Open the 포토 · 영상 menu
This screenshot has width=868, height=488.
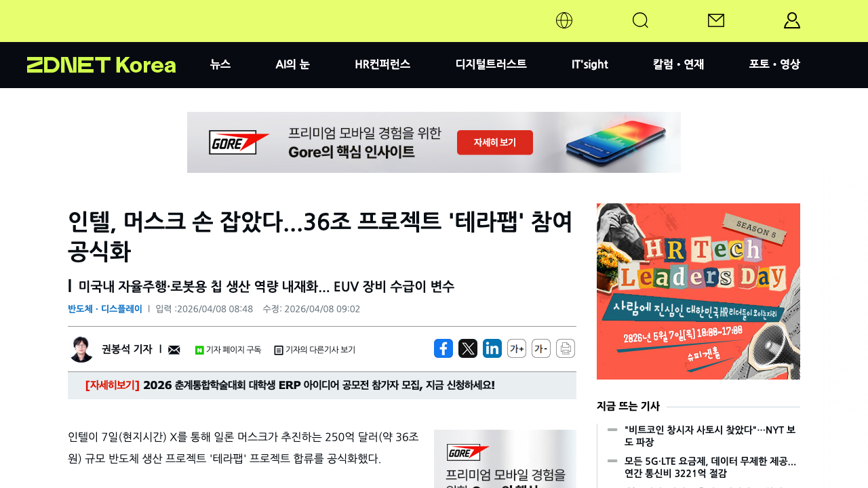[x=774, y=64]
